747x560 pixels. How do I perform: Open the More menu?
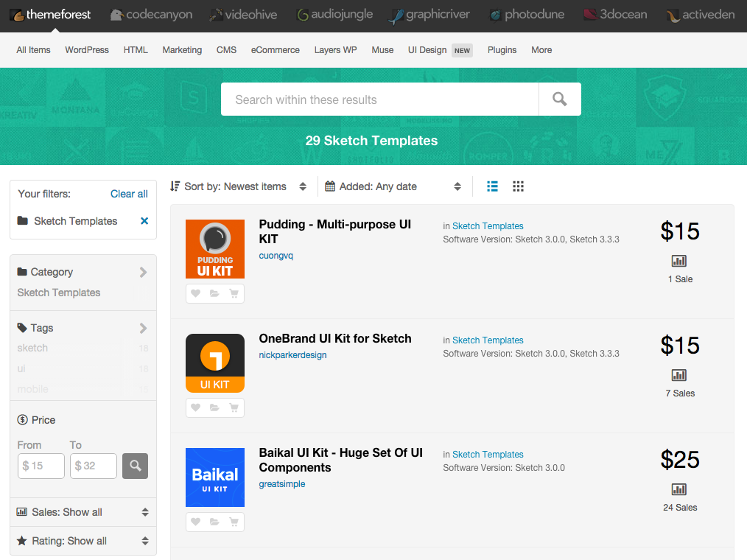tap(541, 50)
